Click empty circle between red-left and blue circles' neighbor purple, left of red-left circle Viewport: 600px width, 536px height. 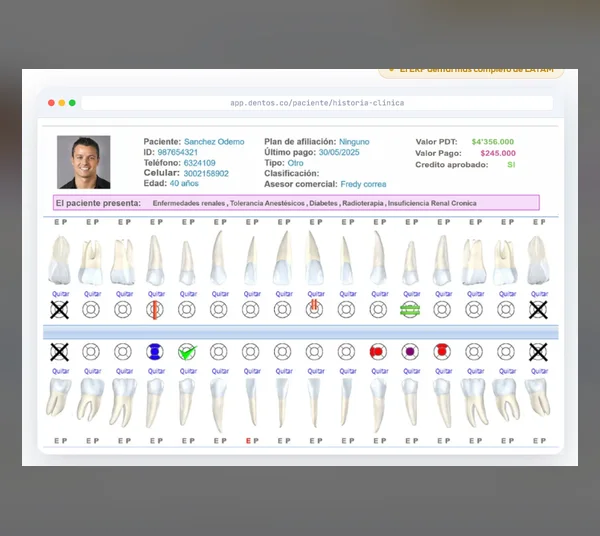(346, 352)
